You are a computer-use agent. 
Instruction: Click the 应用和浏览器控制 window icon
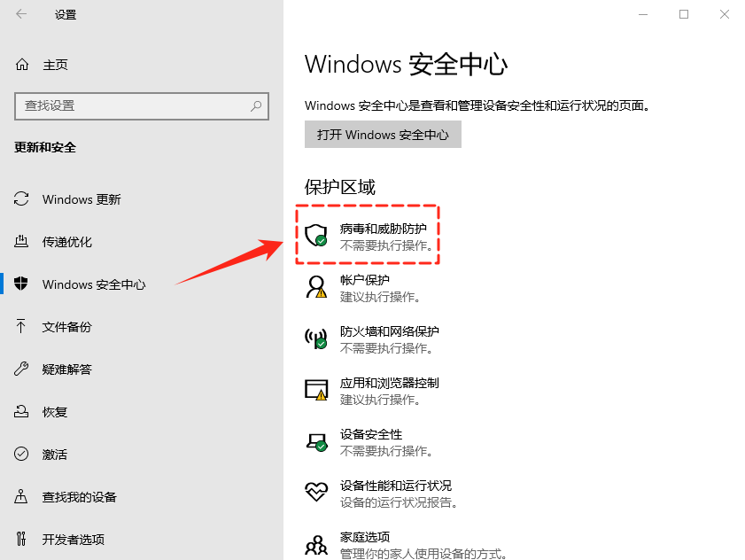tap(315, 390)
